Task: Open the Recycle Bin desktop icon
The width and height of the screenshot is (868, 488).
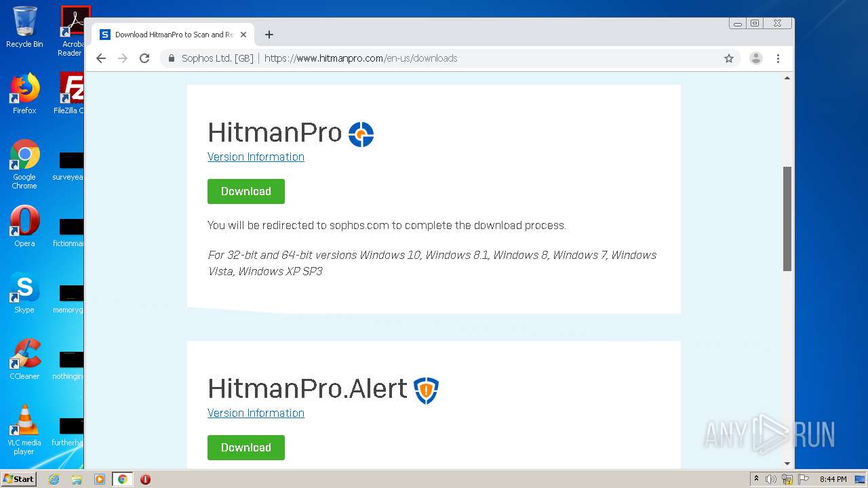Action: [24, 27]
